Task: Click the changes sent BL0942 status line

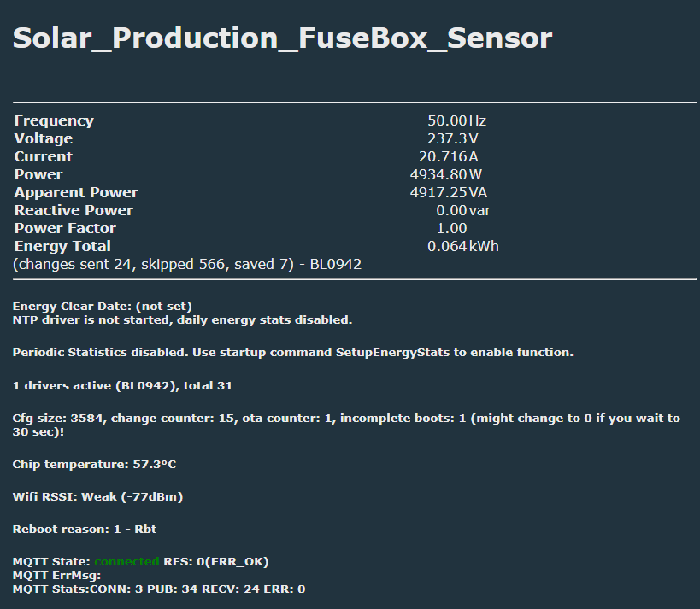Action: tap(187, 265)
